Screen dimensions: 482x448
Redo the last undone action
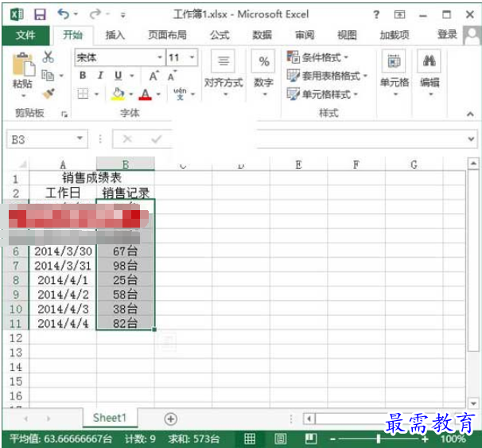tap(95, 14)
